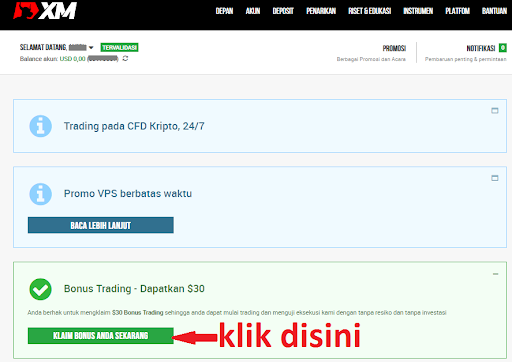Open the PENARIKAN menu item
The image size is (512, 362).
321,11
